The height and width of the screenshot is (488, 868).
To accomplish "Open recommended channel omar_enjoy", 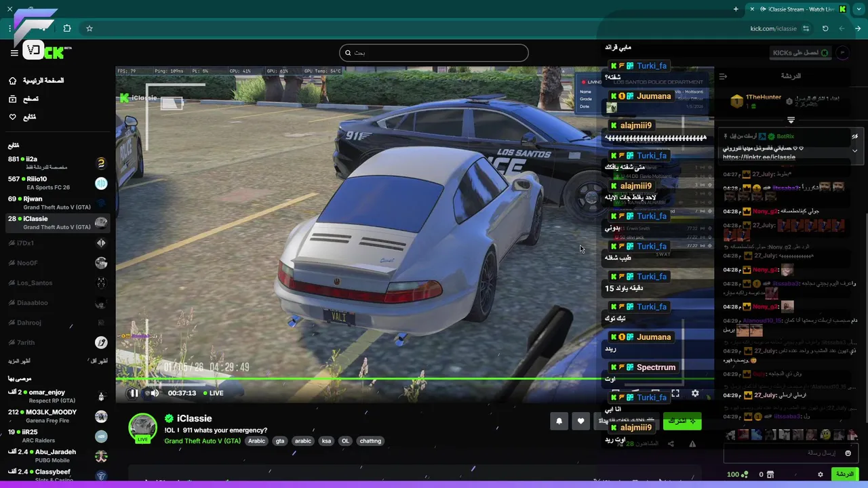I will click(58, 396).
